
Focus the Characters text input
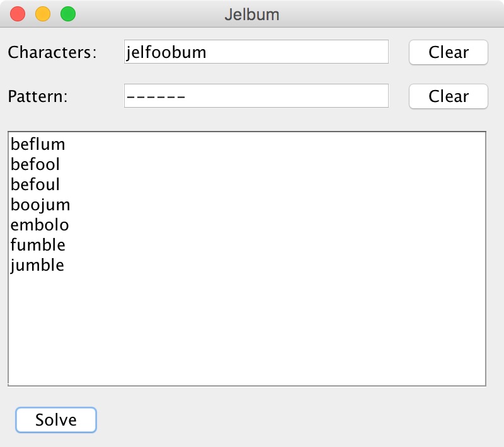(256, 52)
